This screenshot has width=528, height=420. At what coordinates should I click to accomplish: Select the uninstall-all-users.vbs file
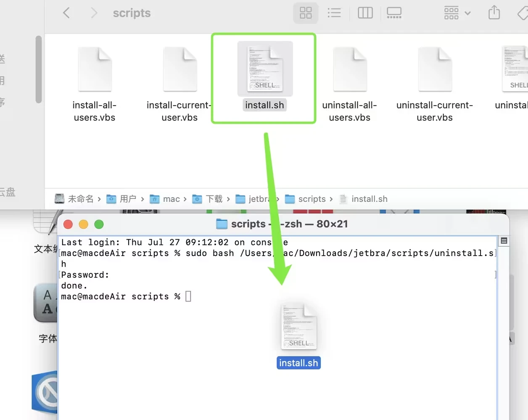[350, 85]
